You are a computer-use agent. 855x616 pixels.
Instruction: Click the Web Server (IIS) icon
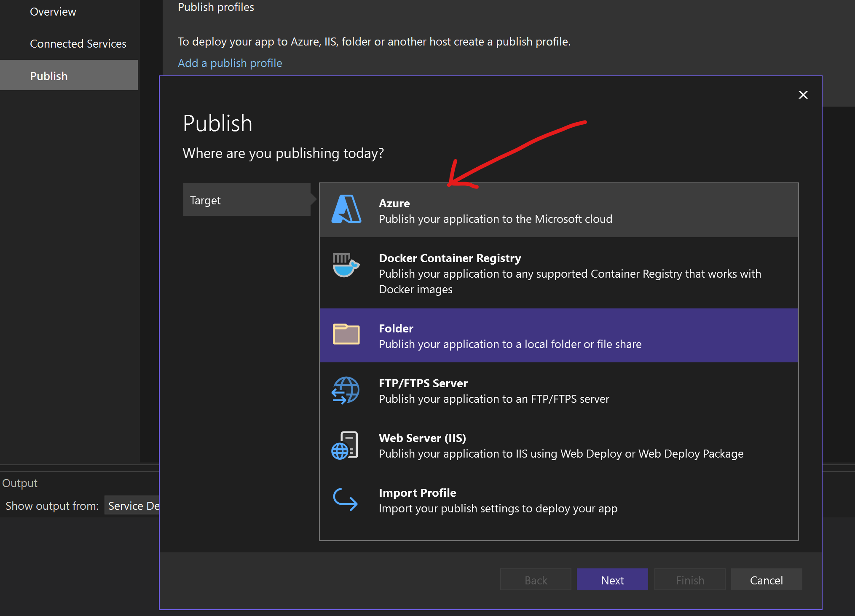pos(345,445)
